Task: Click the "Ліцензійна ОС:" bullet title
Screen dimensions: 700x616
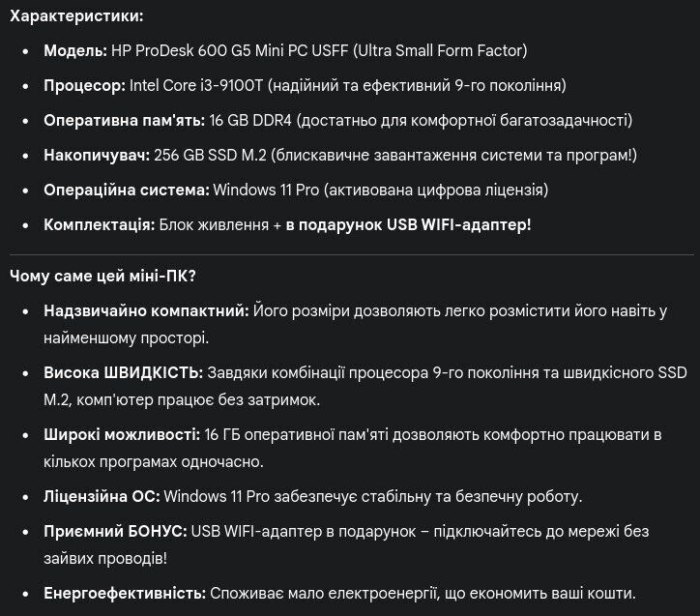Action: pos(102,496)
